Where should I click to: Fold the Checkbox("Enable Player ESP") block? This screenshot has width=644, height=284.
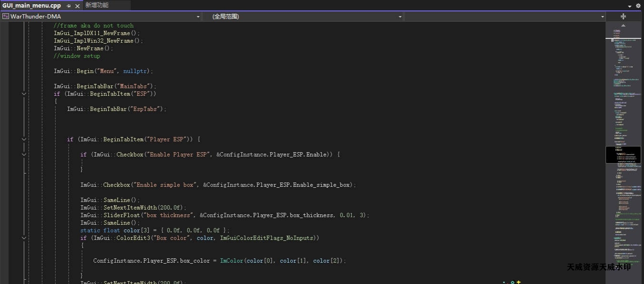(24, 155)
